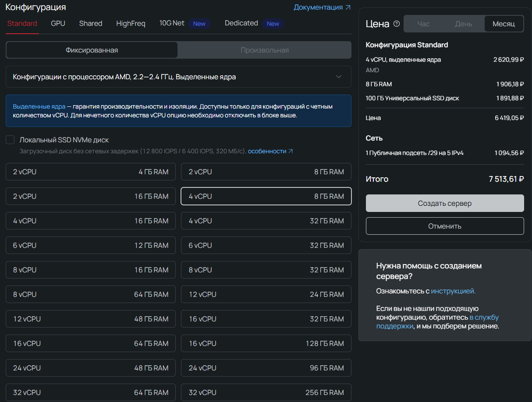Switch pricing period to День
This screenshot has width=532, height=402.
463,24
